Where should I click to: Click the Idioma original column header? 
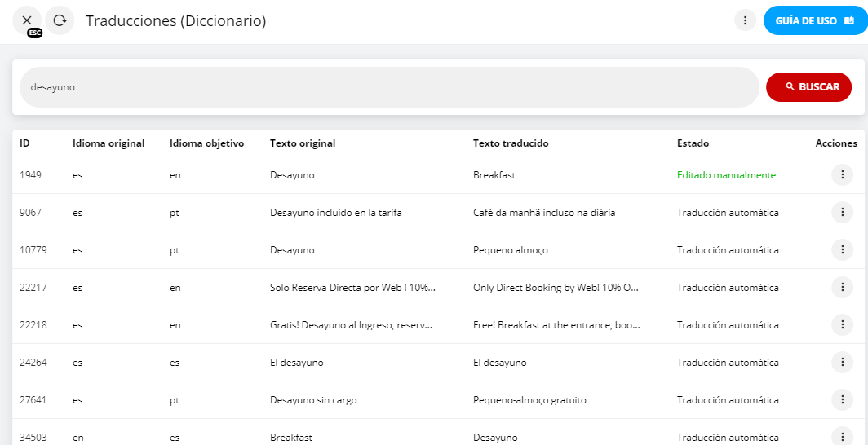(x=108, y=143)
